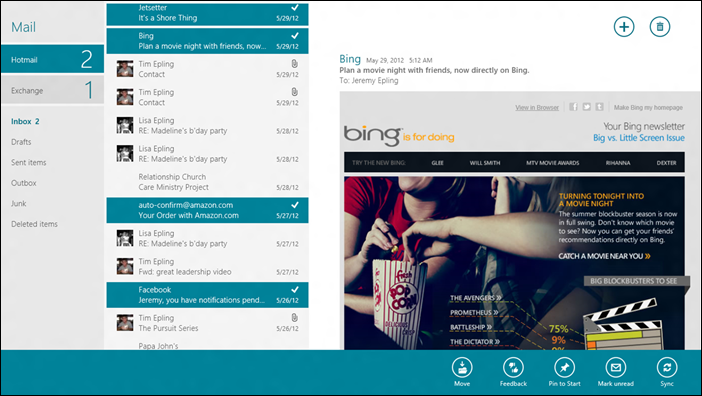Click the Move icon in app bar
Image resolution: width=702 pixels, height=396 pixels.
pos(462,367)
